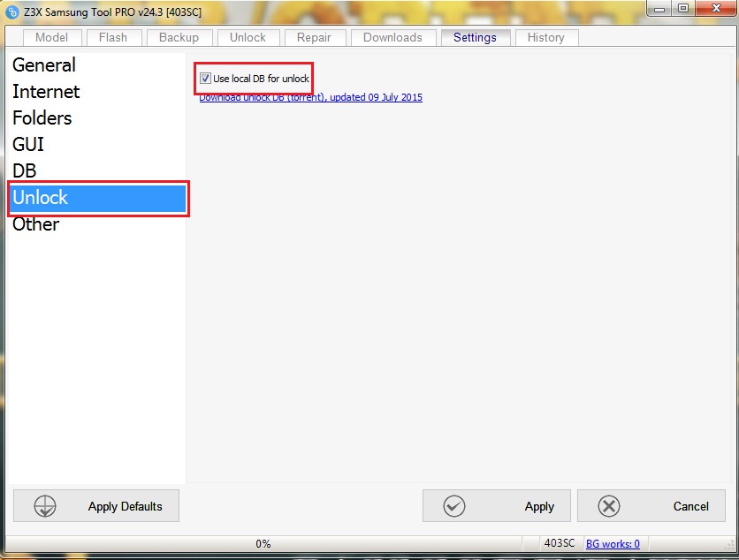Screen dimensions: 739x560
Task: Open the Repair tab
Action: tap(315, 38)
